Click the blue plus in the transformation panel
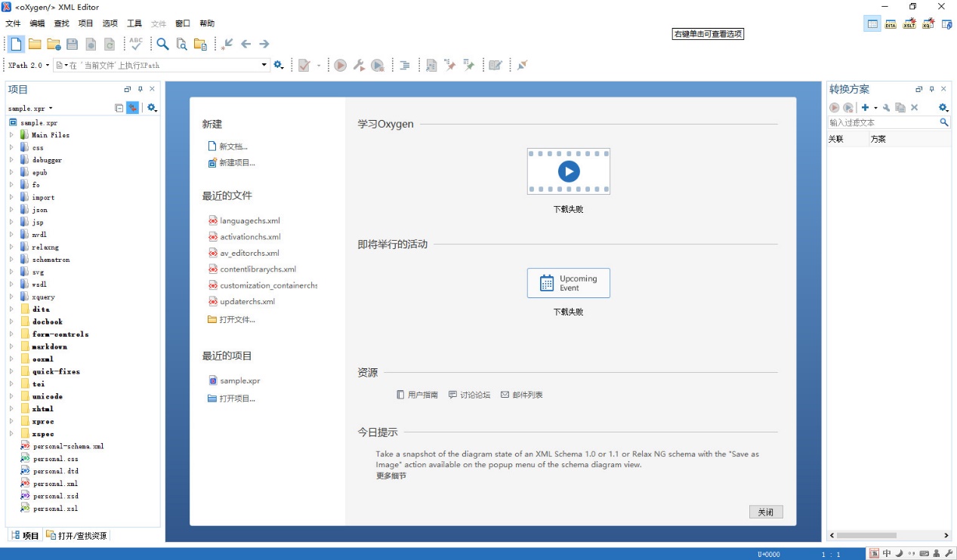Screen dimensions: 957x560 coord(865,108)
